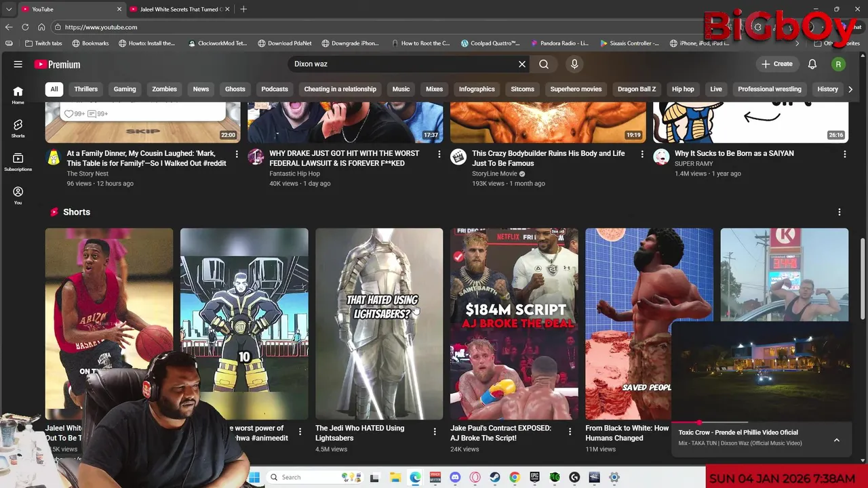Open StoryLine Movie channel avatar
The width and height of the screenshot is (868, 488).
pos(458,157)
